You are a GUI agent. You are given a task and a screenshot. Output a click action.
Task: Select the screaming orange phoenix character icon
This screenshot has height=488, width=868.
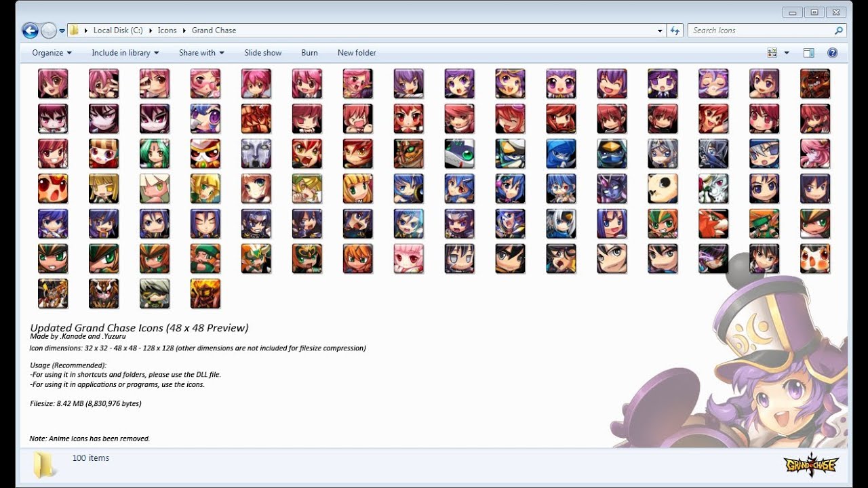pyautogui.click(x=53, y=188)
